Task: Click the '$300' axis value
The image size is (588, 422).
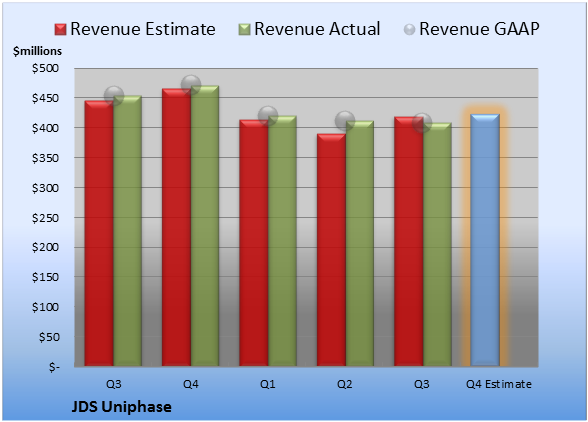Action: click(45, 188)
